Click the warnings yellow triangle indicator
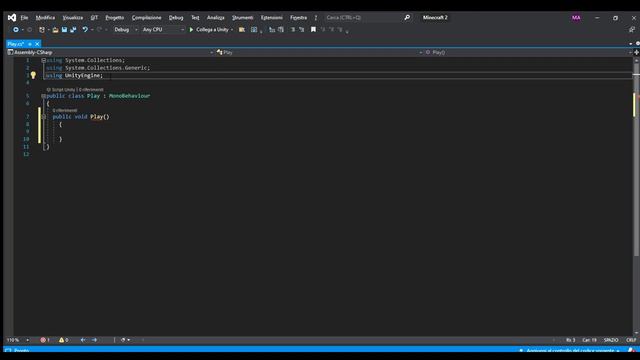The width and height of the screenshot is (640, 360). [63, 340]
